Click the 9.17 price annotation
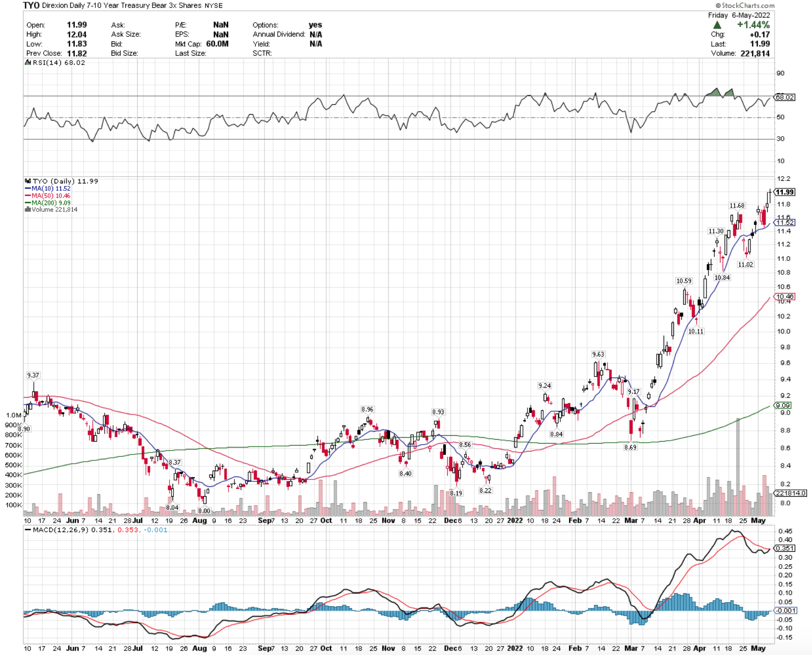The height and width of the screenshot is (655, 812). [x=634, y=392]
